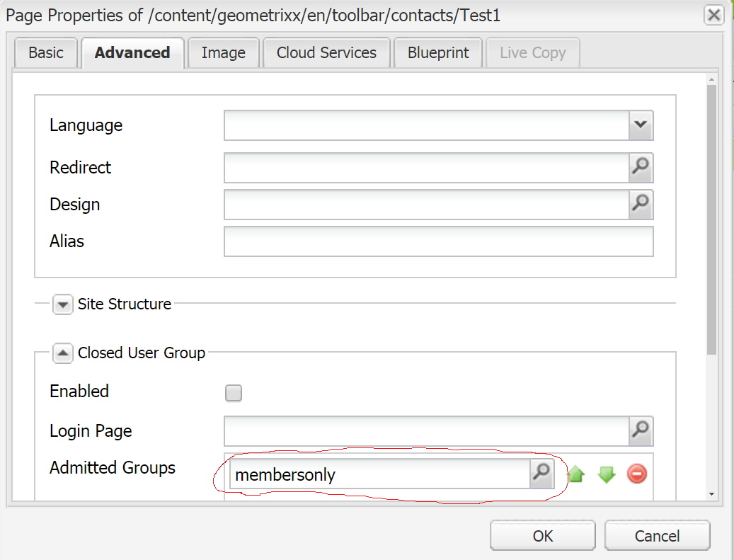Open the Cloud Services tab
The image size is (734, 560).
click(326, 52)
